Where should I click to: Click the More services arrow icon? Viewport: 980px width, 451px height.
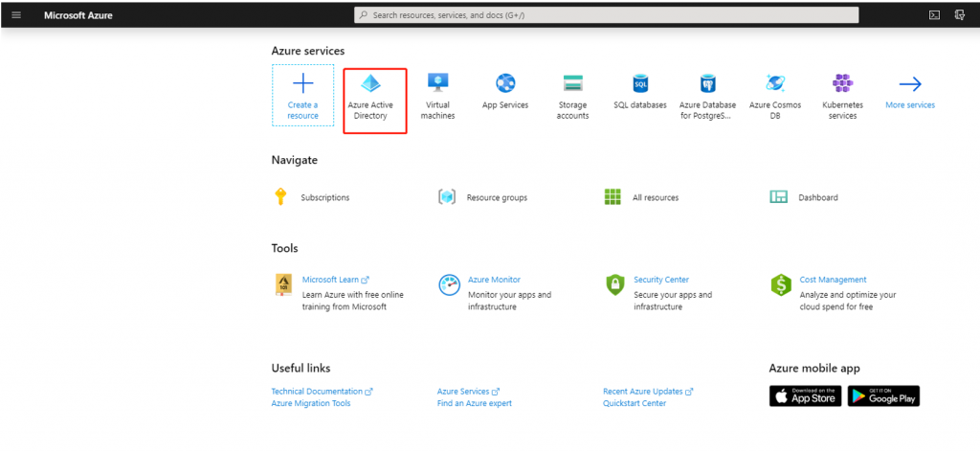pyautogui.click(x=910, y=84)
